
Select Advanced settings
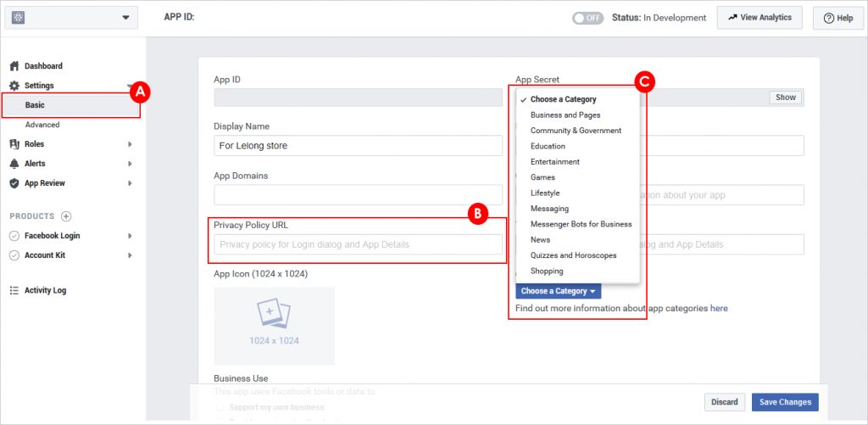click(x=42, y=125)
